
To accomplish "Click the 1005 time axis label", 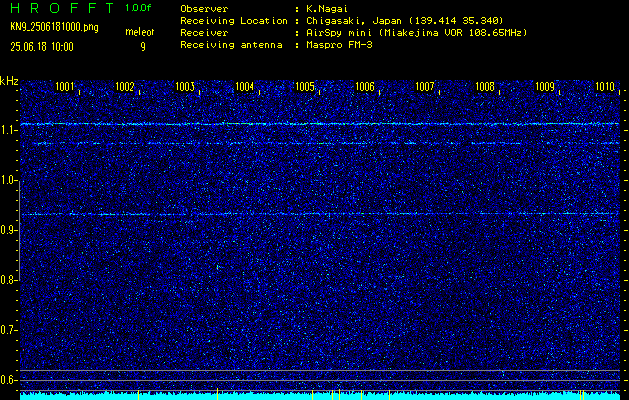I will 305,87.
